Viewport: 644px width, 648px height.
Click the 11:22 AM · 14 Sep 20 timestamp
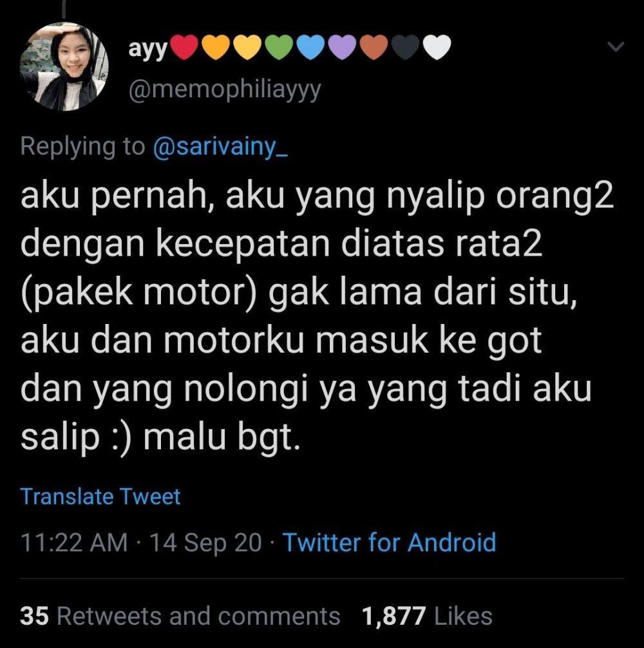pyautogui.click(x=141, y=542)
